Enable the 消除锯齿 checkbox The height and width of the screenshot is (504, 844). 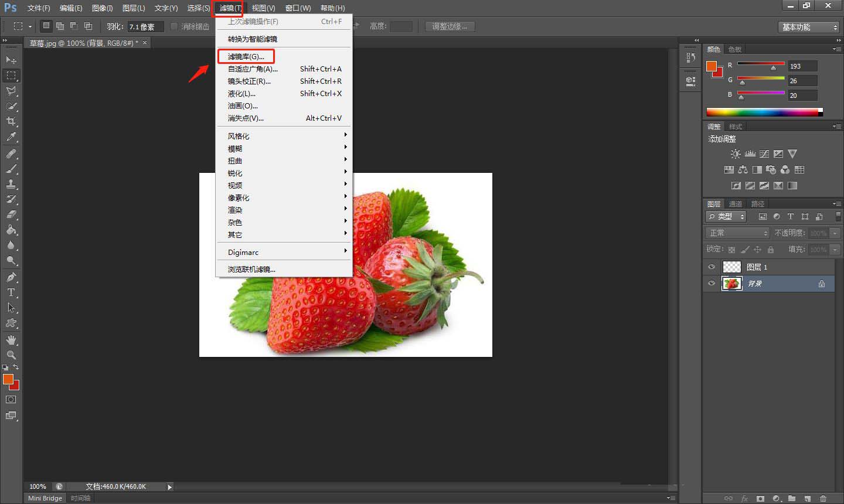[x=174, y=26]
